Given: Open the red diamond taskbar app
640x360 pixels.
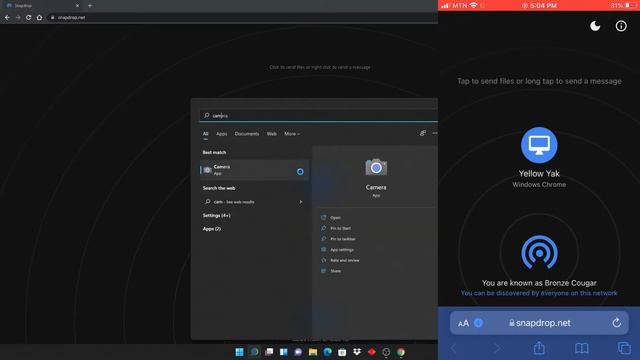Looking at the screenshot, I should click(x=372, y=352).
